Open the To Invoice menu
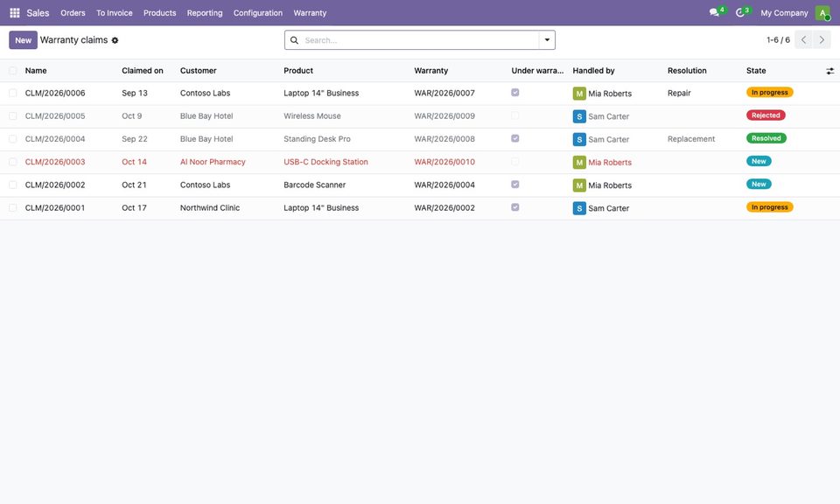The height and width of the screenshot is (504, 840). point(114,13)
